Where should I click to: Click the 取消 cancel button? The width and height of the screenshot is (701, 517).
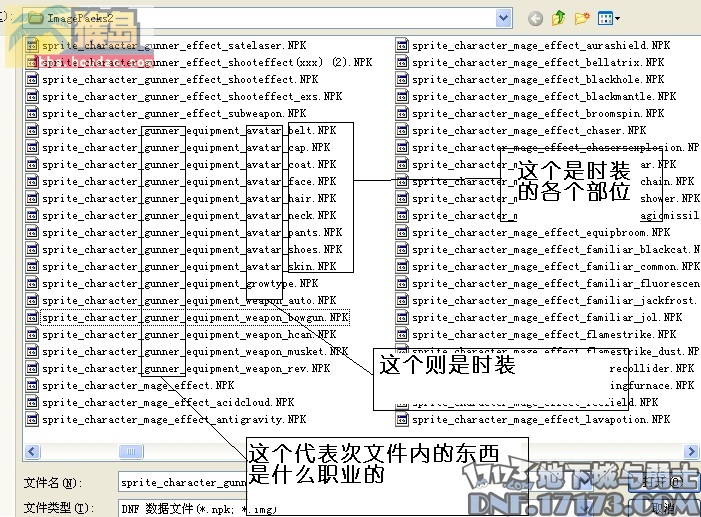tap(663, 508)
